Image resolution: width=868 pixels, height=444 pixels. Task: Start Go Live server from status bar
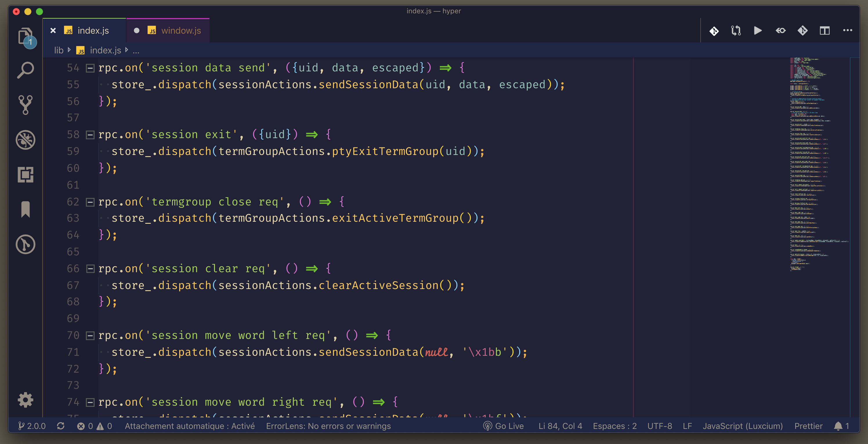[x=503, y=426]
